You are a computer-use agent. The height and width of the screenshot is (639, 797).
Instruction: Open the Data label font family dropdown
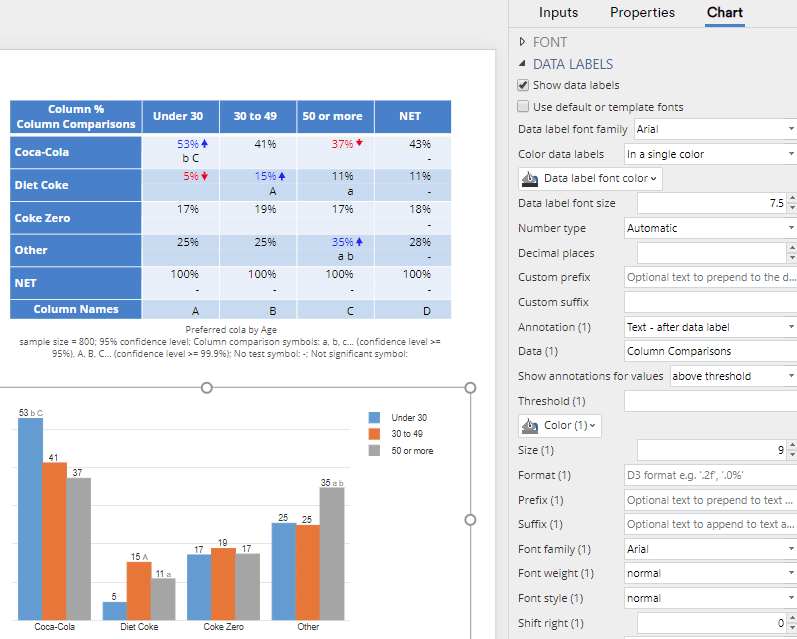click(x=713, y=129)
